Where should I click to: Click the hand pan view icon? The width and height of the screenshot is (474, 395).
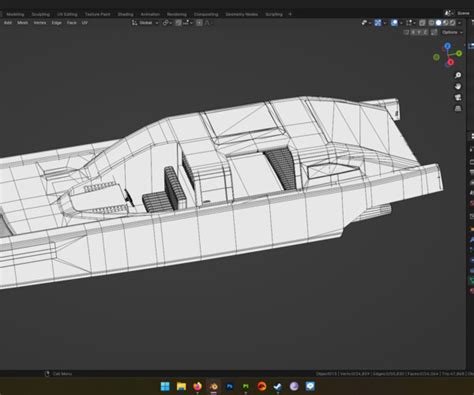click(458, 86)
